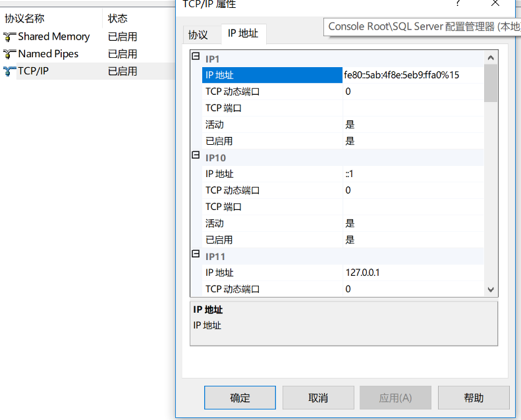Select IP1 TCP 动态端口 row
Viewport: 521px width, 420px height.
point(272,92)
